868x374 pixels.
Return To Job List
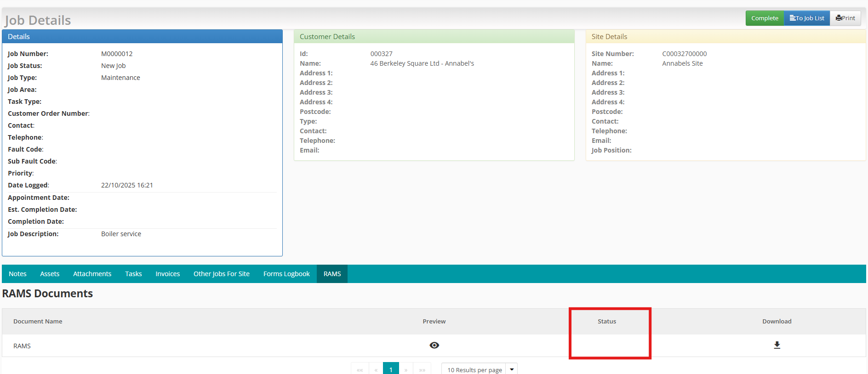(x=807, y=18)
